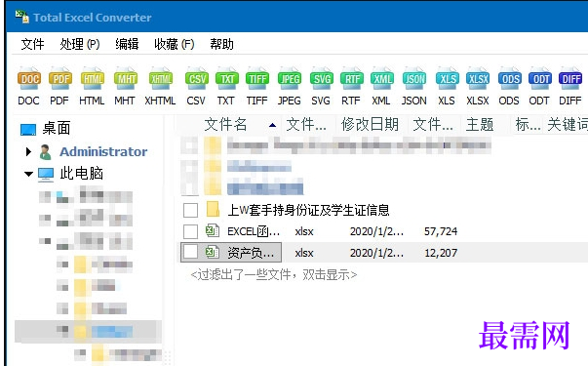
Task: Show filtered files via 过滤出了一些文件 link
Action: 274,275
